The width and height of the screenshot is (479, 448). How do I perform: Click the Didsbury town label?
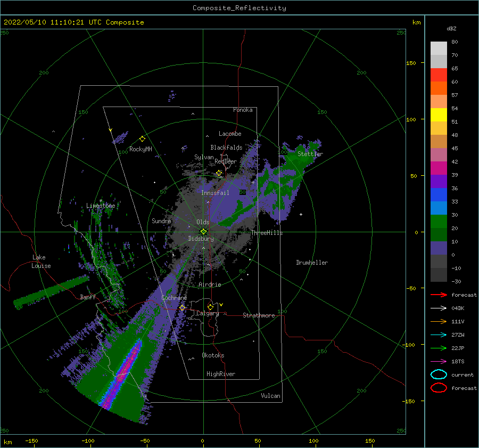point(201,239)
